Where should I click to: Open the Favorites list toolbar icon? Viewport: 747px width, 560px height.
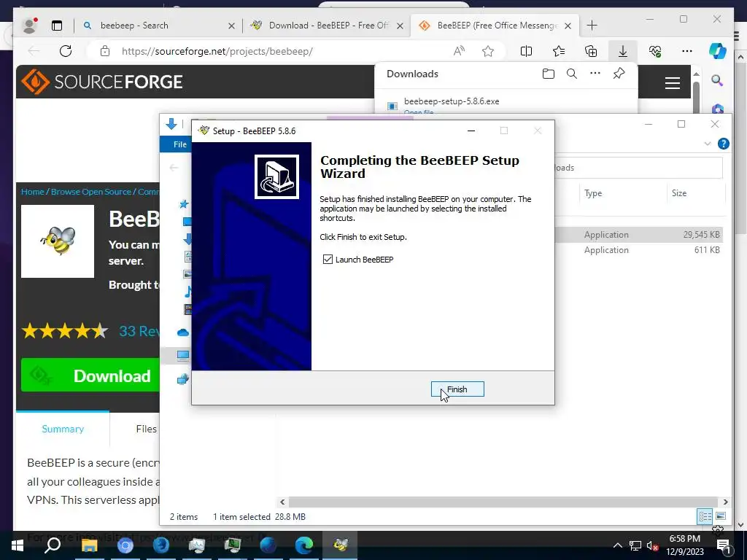(559, 52)
